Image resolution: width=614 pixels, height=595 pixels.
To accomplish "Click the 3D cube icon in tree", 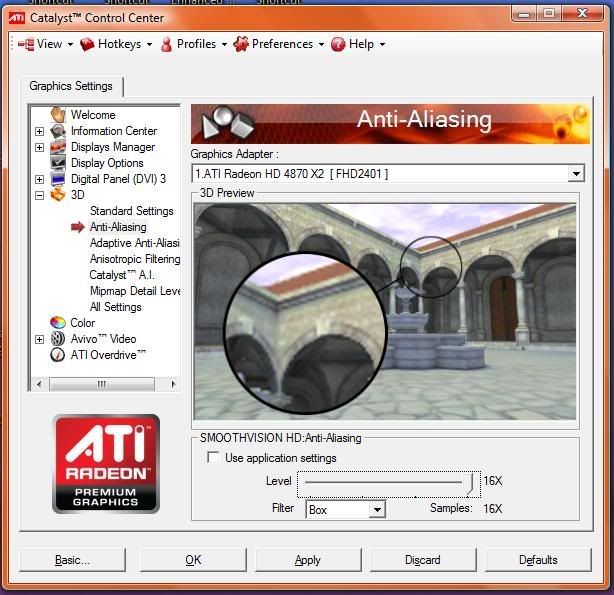I will pos(58,194).
